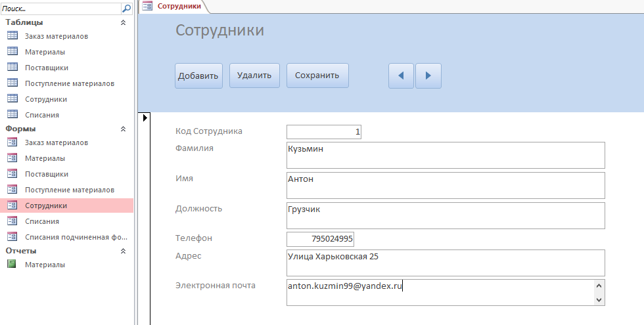This screenshot has width=644, height=325.
Task: Click the Фамилия field containing Кузьмин
Action: click(x=446, y=155)
